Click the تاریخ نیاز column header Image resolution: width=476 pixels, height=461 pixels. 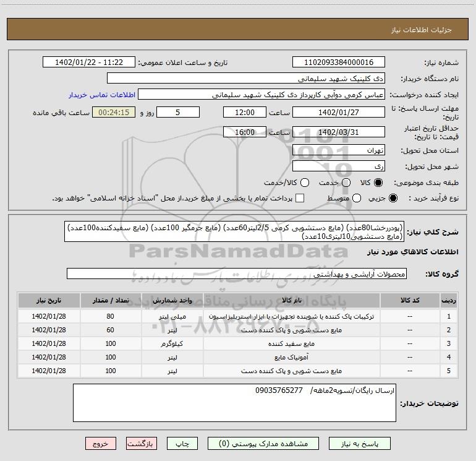[49, 300]
